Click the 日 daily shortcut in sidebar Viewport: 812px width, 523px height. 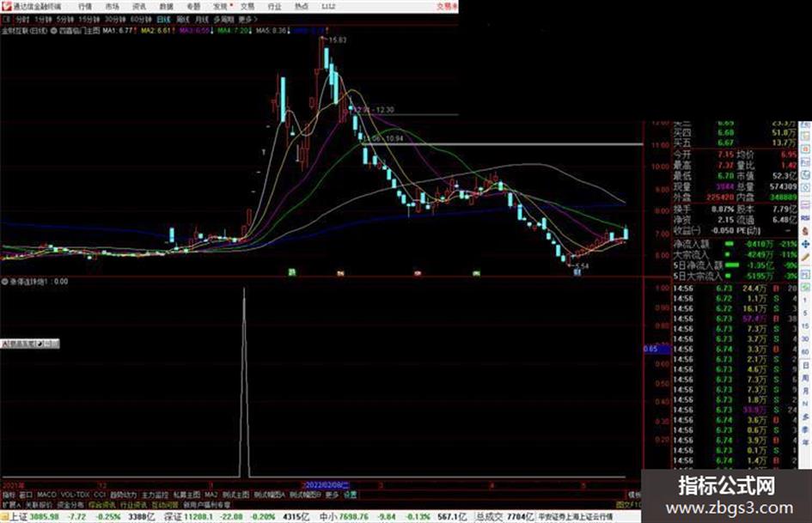tap(805, 366)
